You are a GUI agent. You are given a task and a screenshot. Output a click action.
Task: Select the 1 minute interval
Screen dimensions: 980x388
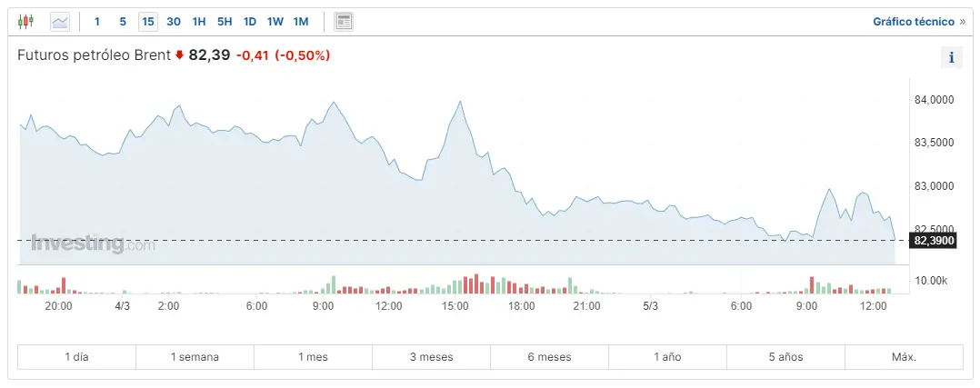click(x=97, y=21)
